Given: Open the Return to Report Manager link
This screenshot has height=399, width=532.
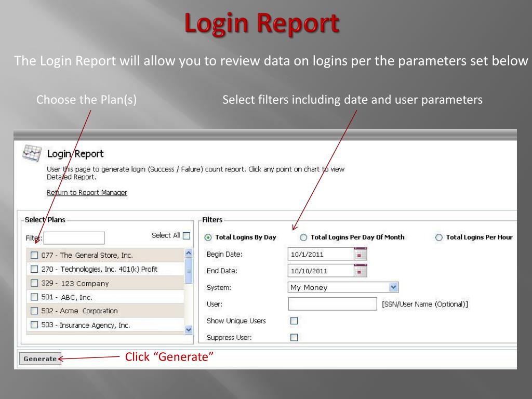Looking at the screenshot, I should [x=87, y=192].
